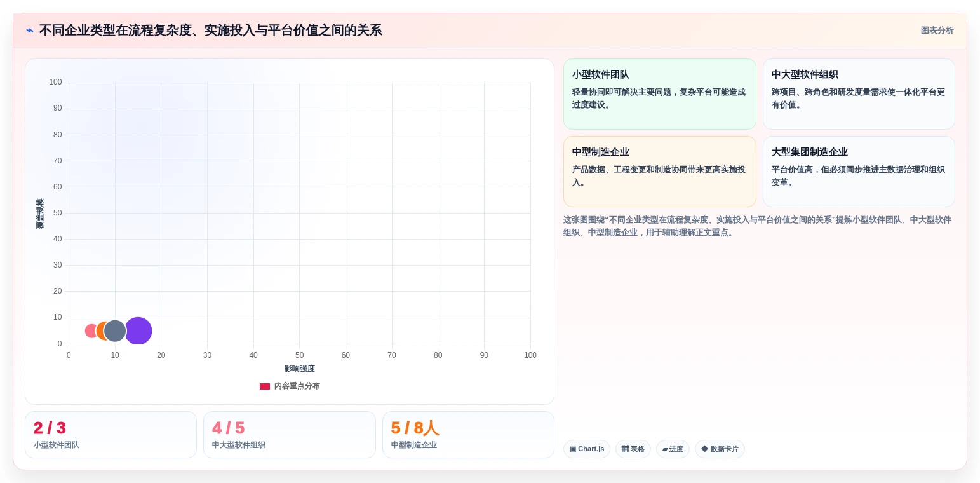Toggle the 内容重点分布 legend color box
The height and width of the screenshot is (483, 980).
[x=265, y=386]
